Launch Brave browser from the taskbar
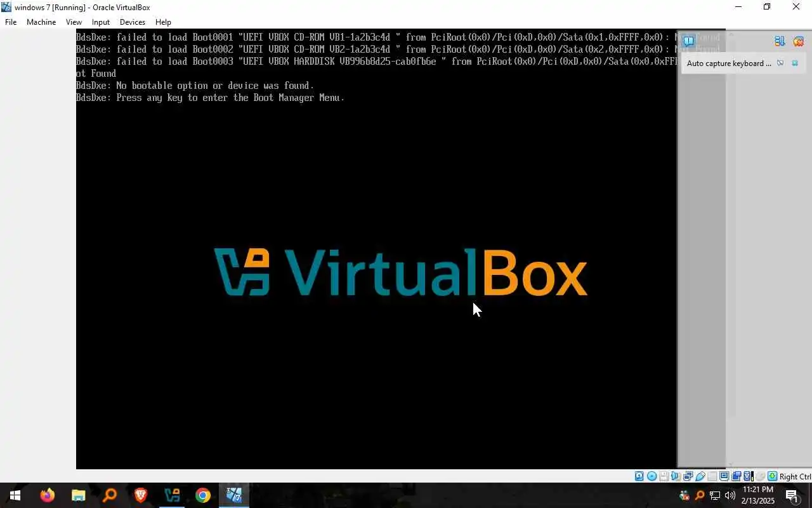The image size is (812, 508). pos(141,495)
